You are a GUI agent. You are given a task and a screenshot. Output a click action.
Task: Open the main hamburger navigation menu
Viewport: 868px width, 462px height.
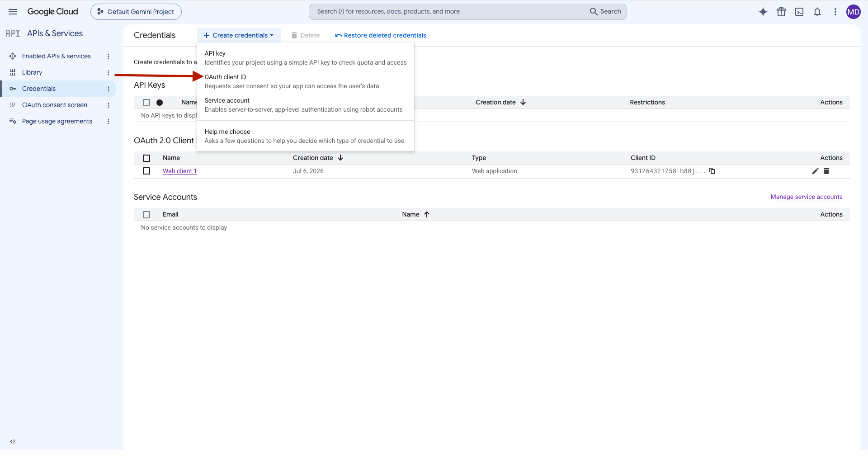pos(13,12)
